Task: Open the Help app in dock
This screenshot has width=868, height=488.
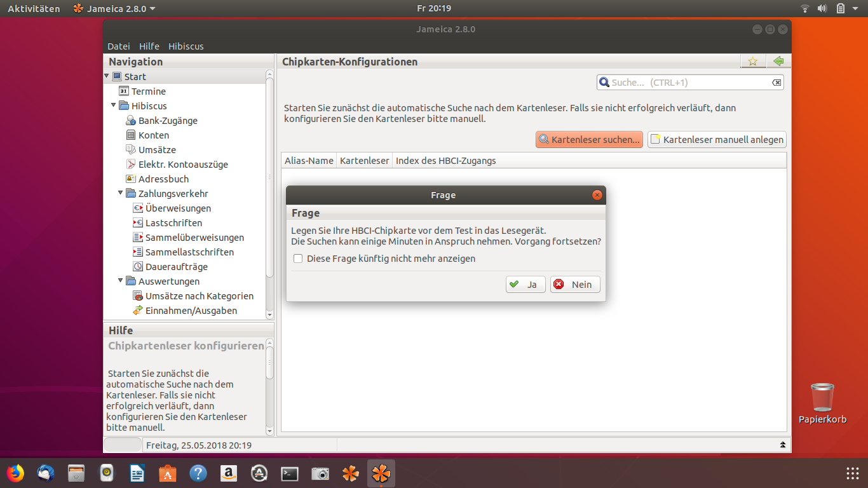Action: (x=198, y=473)
